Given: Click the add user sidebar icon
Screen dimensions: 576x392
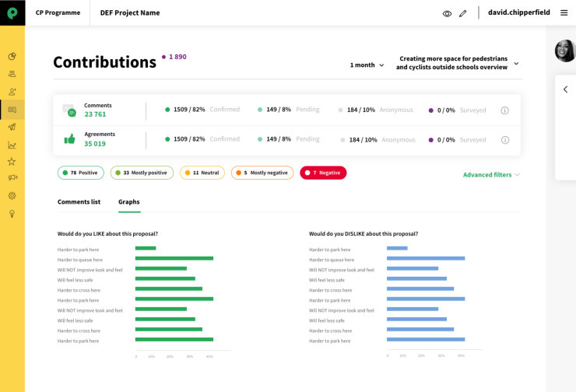Looking at the screenshot, I should 12,92.
